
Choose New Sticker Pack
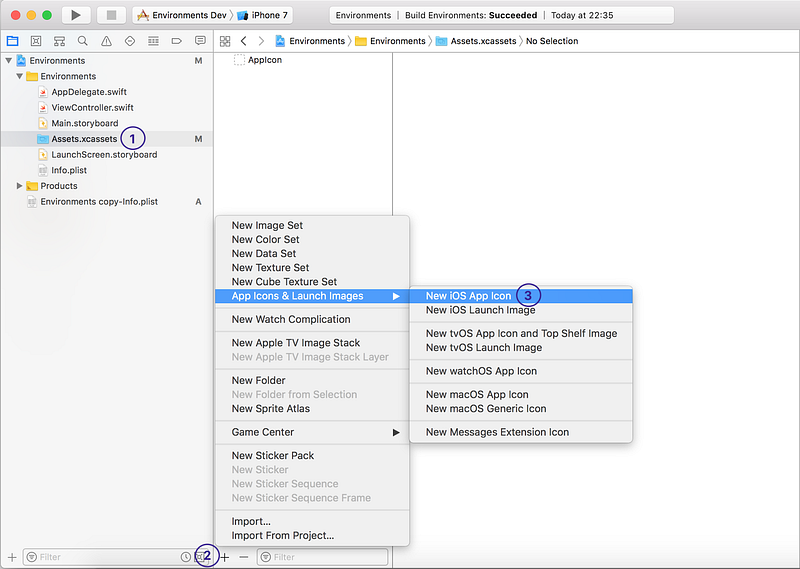(x=312, y=456)
